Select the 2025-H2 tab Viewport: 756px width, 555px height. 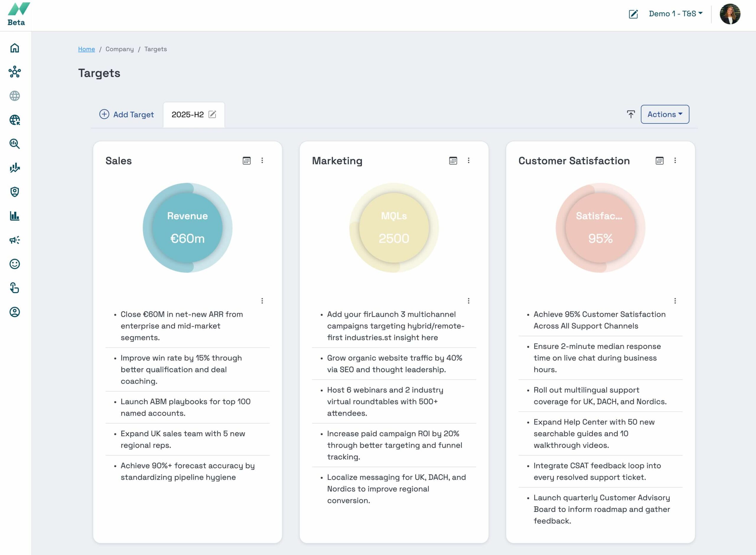tap(188, 115)
